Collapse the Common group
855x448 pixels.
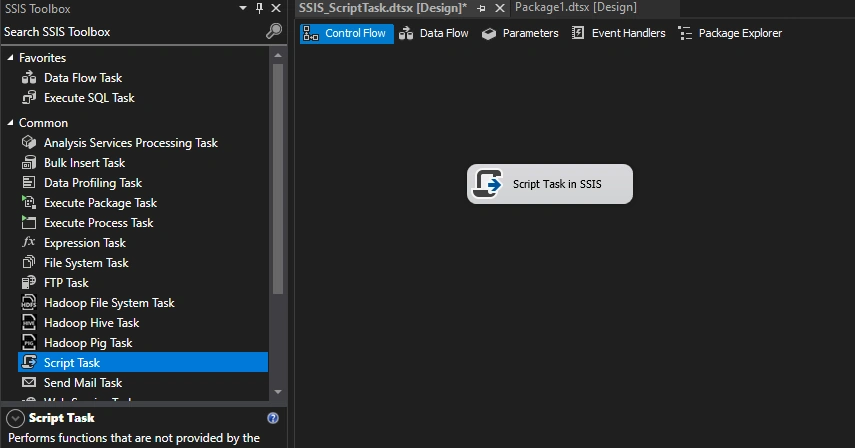pyautogui.click(x=10, y=123)
